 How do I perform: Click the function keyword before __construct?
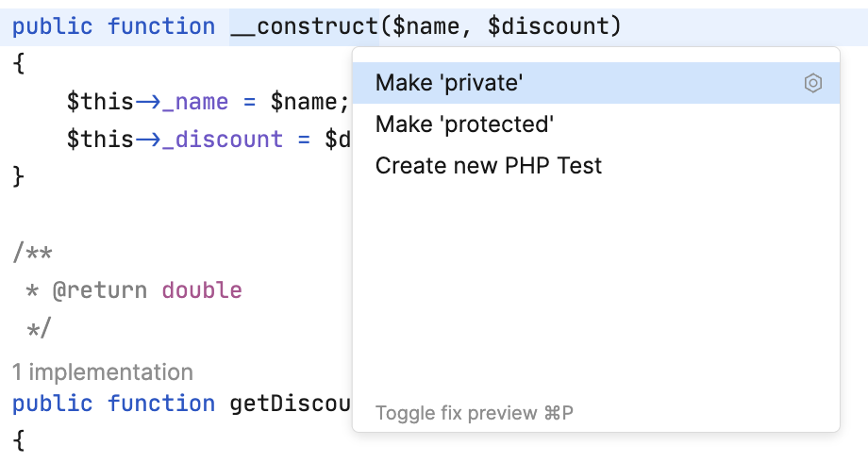(161, 26)
